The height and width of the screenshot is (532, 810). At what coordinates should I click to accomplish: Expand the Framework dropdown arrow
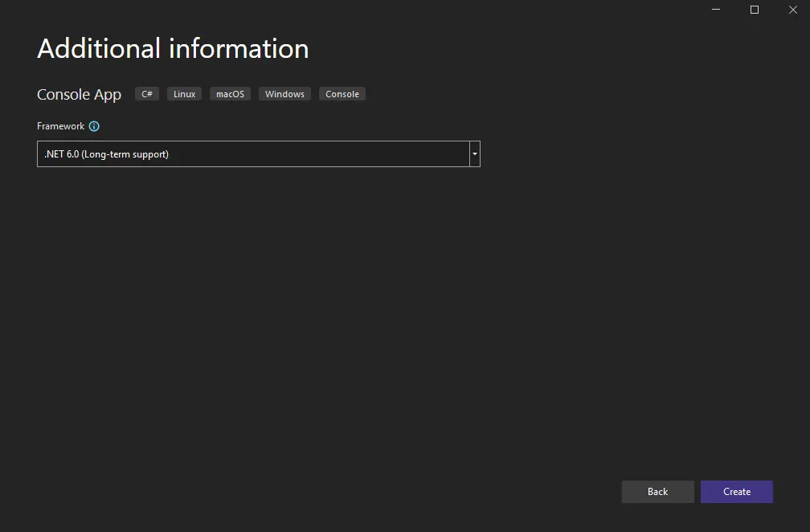pyautogui.click(x=475, y=153)
